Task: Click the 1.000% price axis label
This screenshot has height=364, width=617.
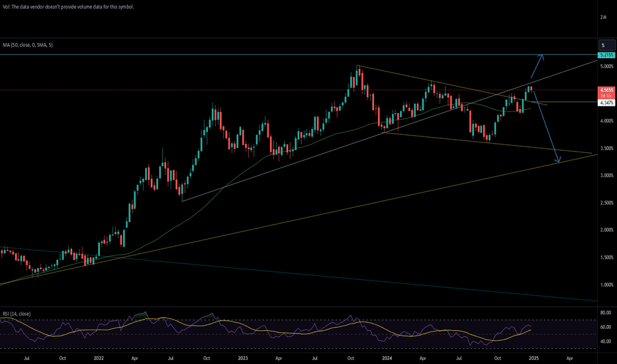Action: point(606,285)
